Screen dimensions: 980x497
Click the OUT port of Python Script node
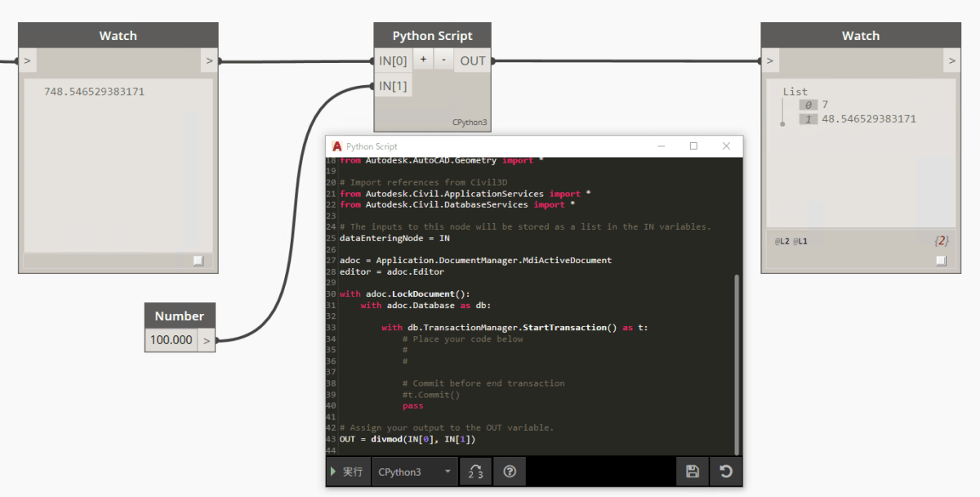[472, 60]
